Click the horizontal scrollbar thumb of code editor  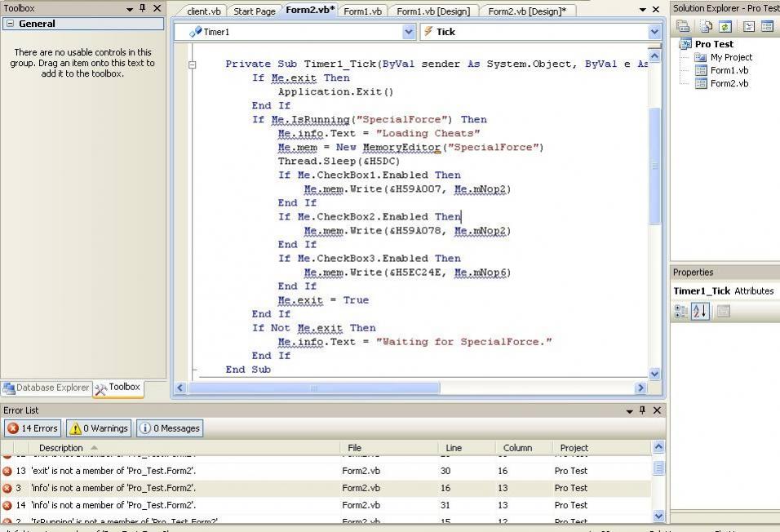click(313, 388)
